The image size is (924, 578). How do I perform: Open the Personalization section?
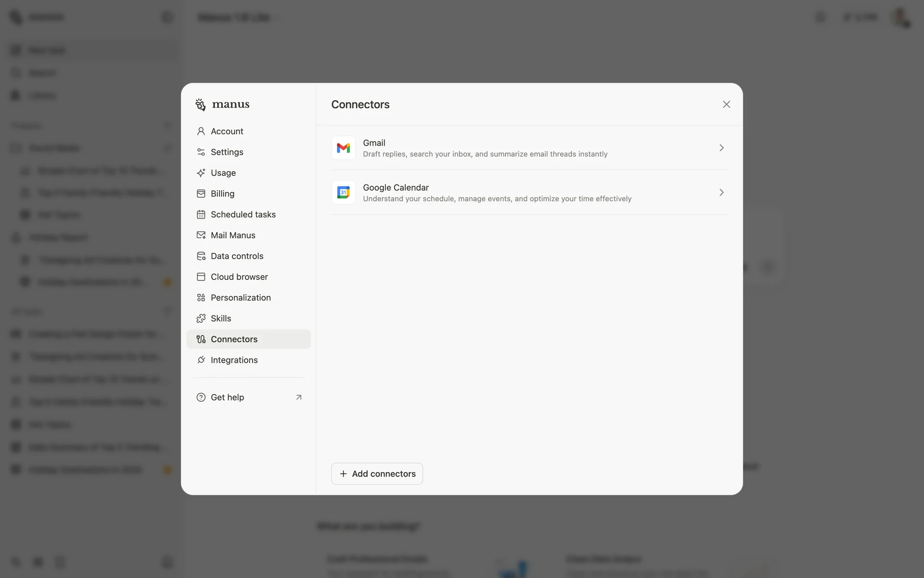click(240, 298)
